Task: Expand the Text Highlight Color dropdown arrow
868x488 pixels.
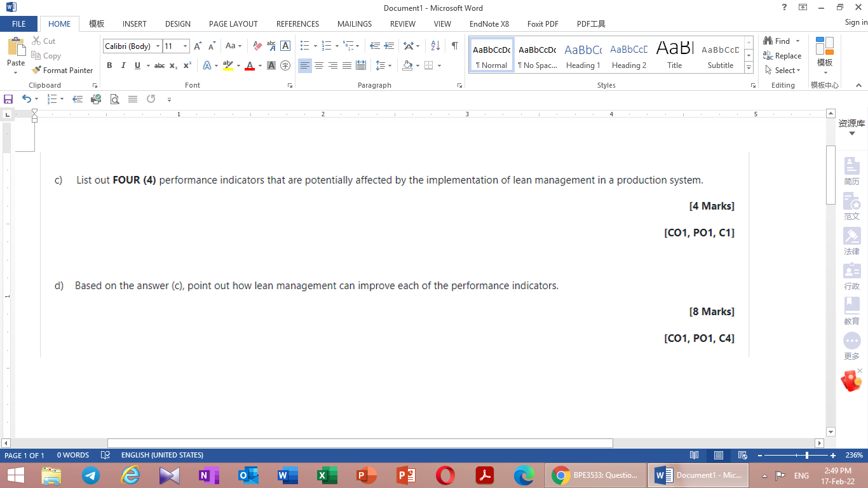Action: tap(239, 65)
